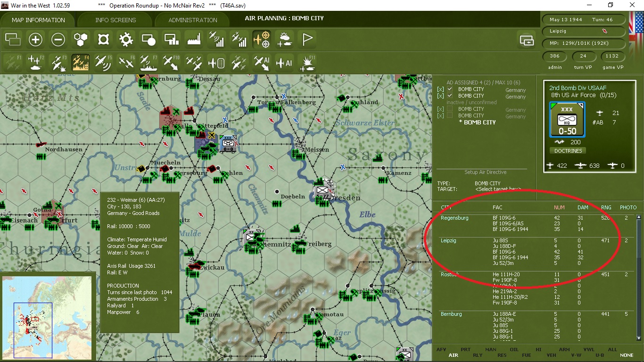644x362 pixels.
Task: Toggle the hex grid display icon
Action: [81, 39]
